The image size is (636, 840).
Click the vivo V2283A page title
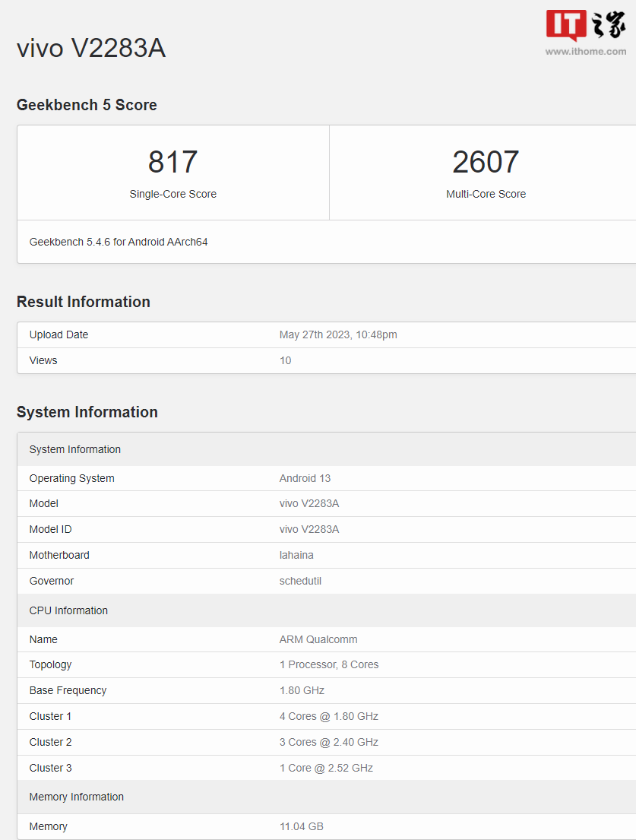point(91,48)
